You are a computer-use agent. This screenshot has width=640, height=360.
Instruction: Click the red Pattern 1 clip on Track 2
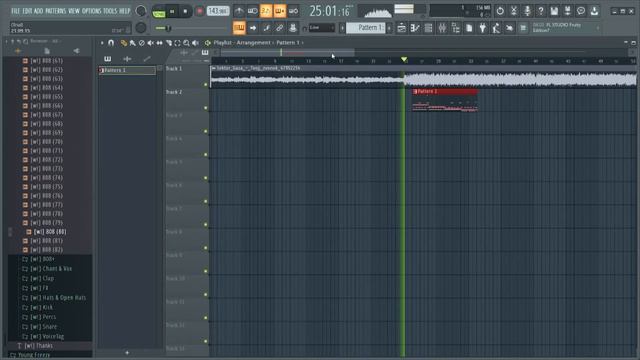pos(445,100)
